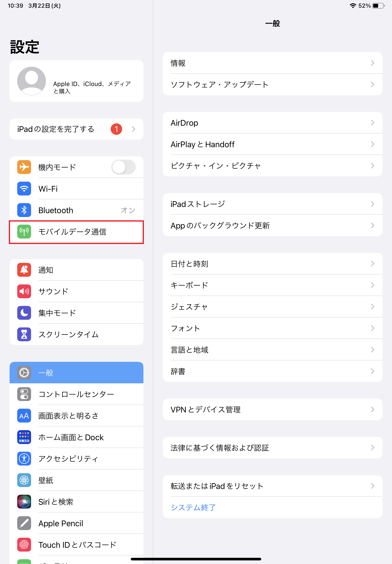Image resolution: width=392 pixels, height=564 pixels.
Task: Select コントロールセンター in the sidebar
Action: click(x=76, y=394)
